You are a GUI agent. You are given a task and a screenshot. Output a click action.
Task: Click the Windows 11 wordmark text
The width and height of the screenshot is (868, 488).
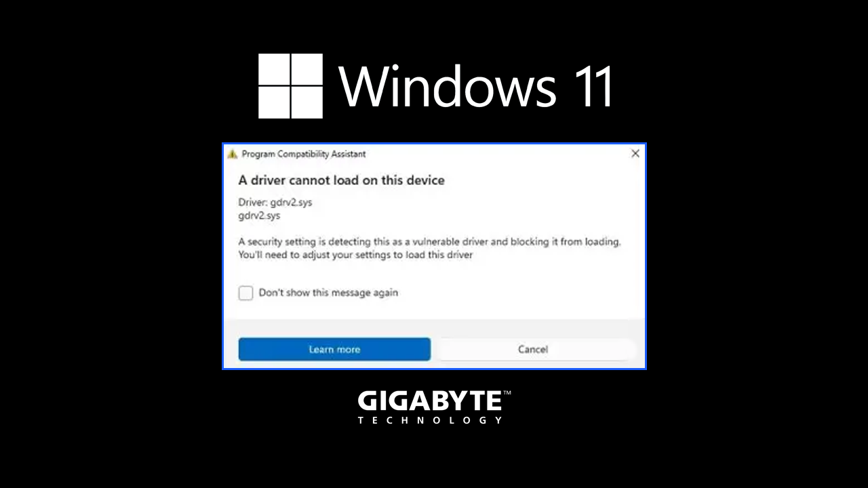(x=476, y=87)
